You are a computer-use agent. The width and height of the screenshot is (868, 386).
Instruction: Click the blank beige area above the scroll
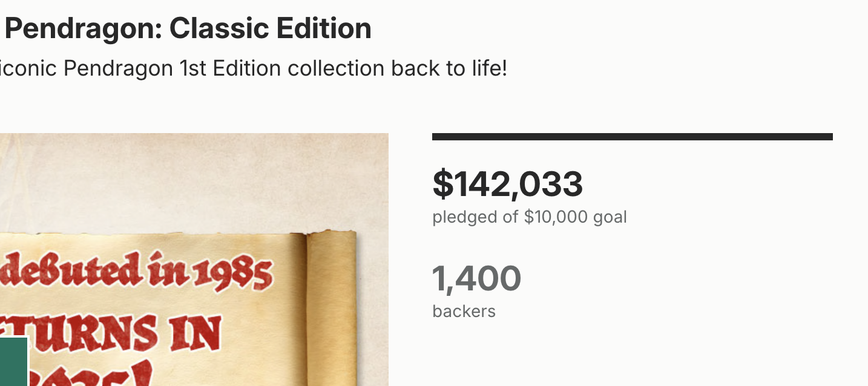tap(194, 182)
